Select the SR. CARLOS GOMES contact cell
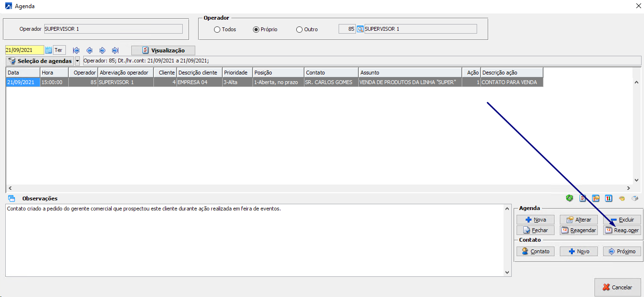644x297 pixels. tap(331, 82)
